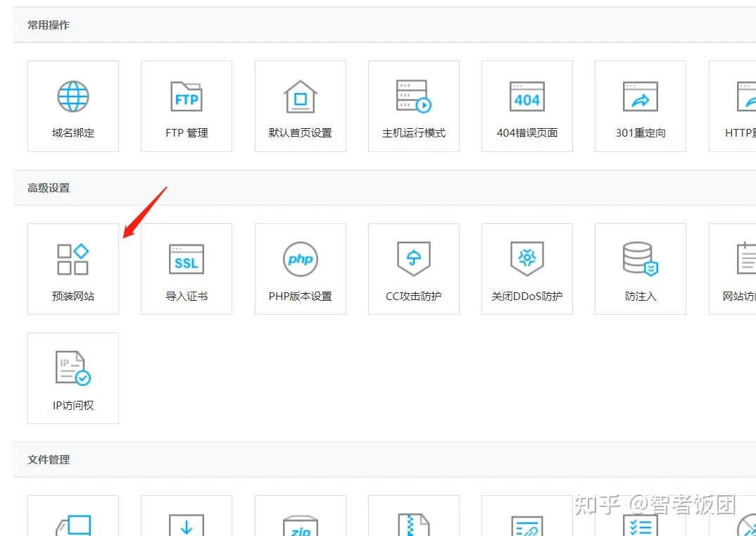Select 主机运行模式 server icon
Viewport: 756px width, 536px height.
coord(413,97)
